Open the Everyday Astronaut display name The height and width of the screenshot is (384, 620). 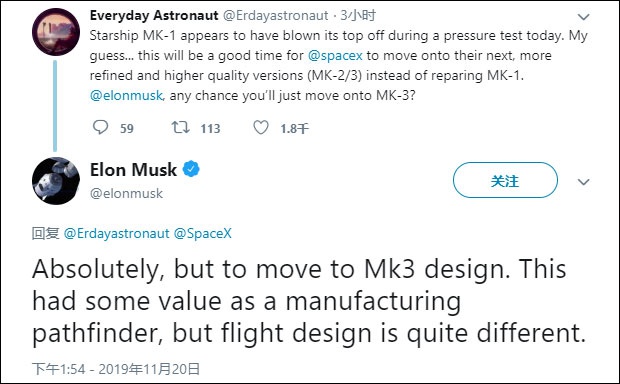[x=154, y=15]
